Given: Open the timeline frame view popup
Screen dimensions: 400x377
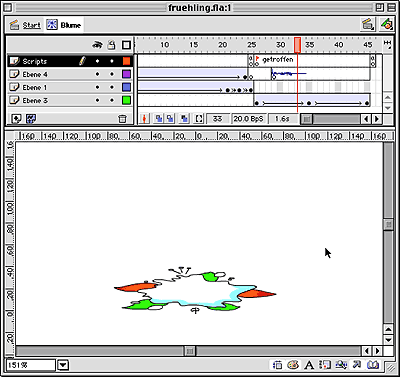Looking at the screenshot, I should pos(387,44).
